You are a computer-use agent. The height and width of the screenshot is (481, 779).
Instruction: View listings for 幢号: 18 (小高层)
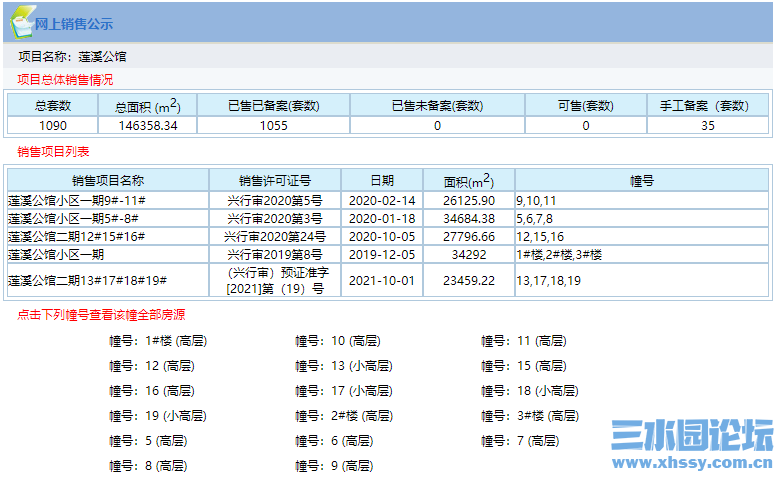coord(530,391)
